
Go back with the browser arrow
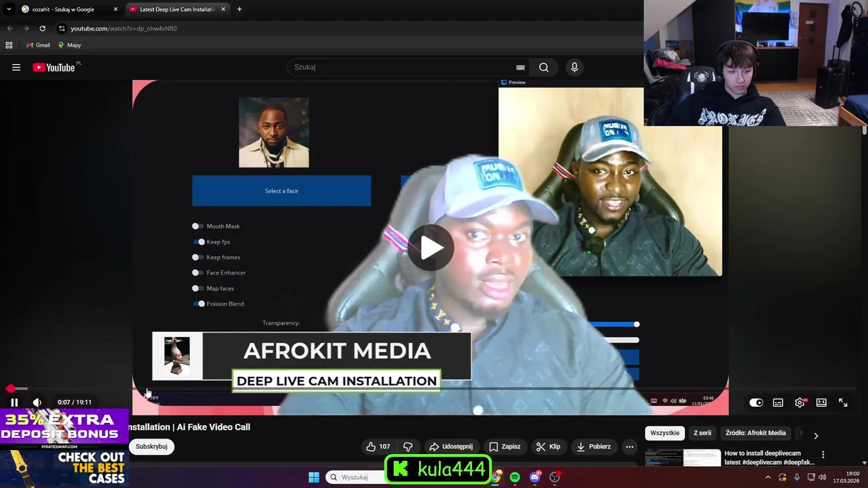click(x=9, y=28)
